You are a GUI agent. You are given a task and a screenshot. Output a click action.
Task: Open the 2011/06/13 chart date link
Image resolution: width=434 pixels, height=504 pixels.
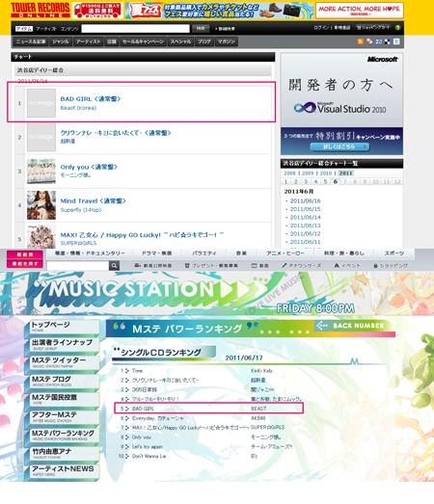click(x=305, y=225)
